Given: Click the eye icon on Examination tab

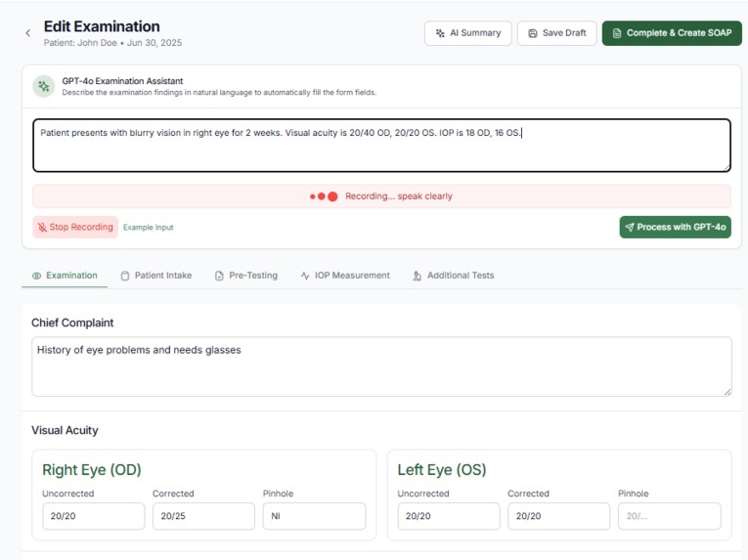Looking at the screenshot, I should coord(36,276).
